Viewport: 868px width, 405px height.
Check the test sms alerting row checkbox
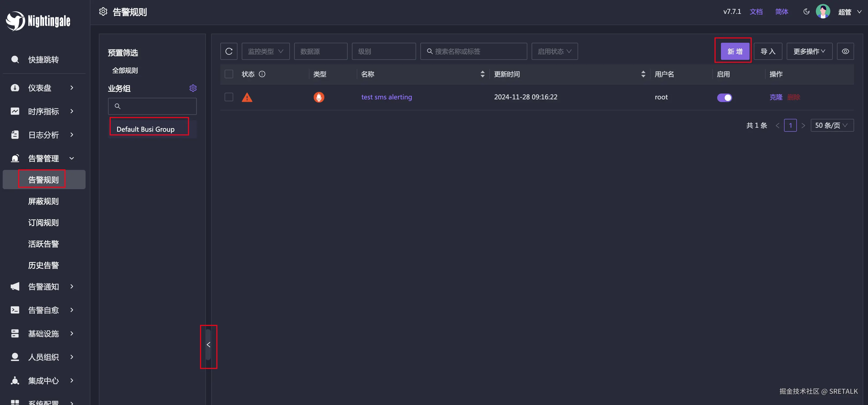tap(229, 97)
